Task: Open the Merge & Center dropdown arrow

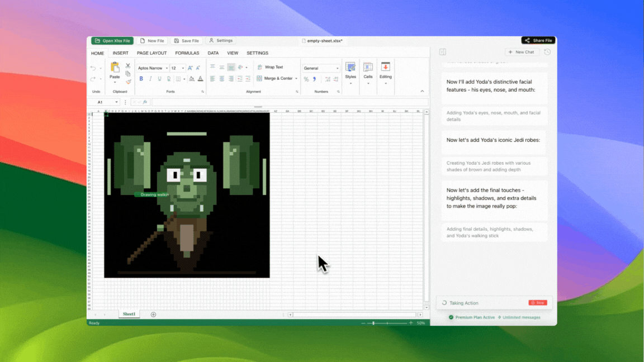Action: [x=296, y=78]
